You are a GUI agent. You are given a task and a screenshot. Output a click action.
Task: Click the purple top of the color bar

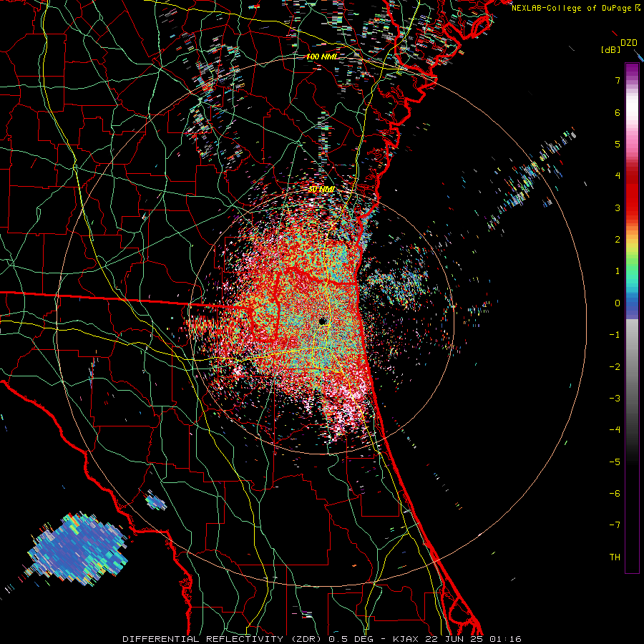632,70
